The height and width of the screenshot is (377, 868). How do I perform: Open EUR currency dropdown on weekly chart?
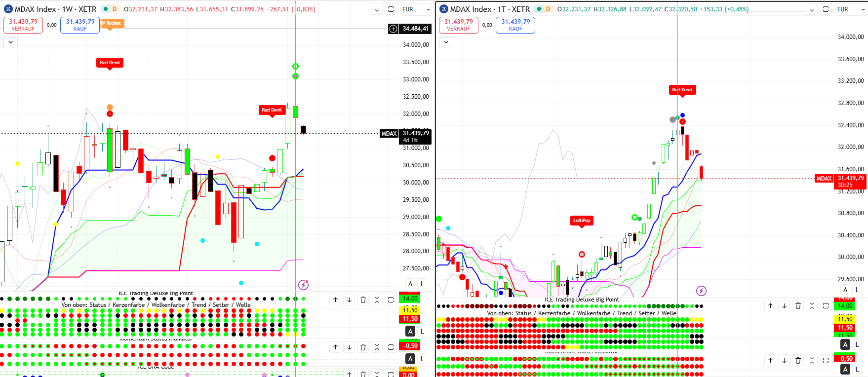coord(415,9)
